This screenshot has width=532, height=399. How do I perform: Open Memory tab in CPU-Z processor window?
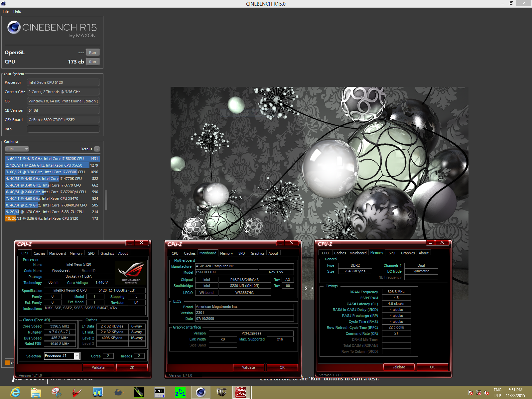tap(76, 253)
